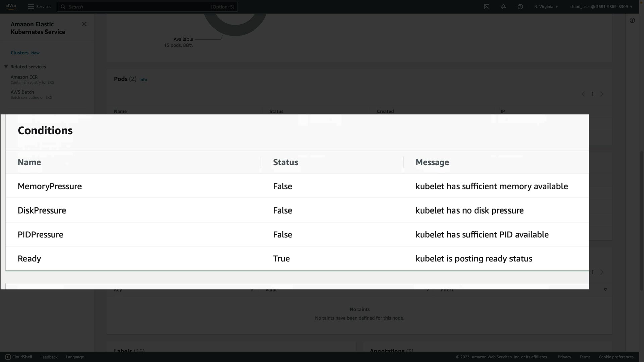The image size is (644, 362).
Task: Open the notifications bell
Action: 503,7
